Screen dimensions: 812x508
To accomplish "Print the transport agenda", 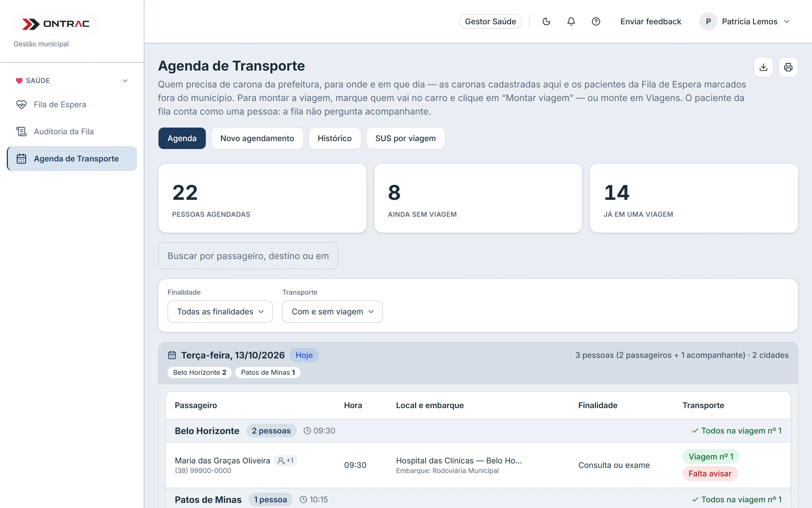I will click(788, 67).
